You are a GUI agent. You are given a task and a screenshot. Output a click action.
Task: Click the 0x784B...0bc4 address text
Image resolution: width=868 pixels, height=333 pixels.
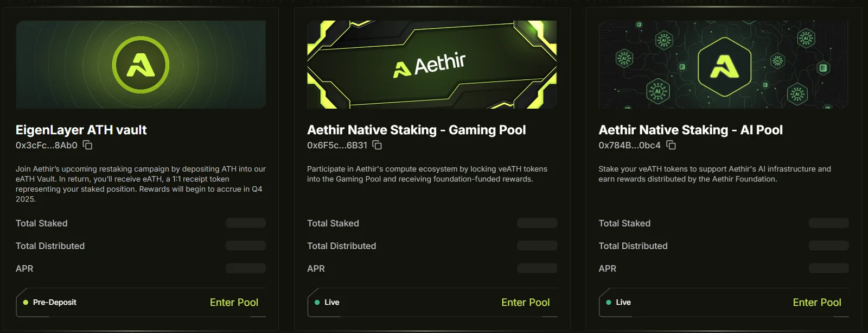(629, 146)
